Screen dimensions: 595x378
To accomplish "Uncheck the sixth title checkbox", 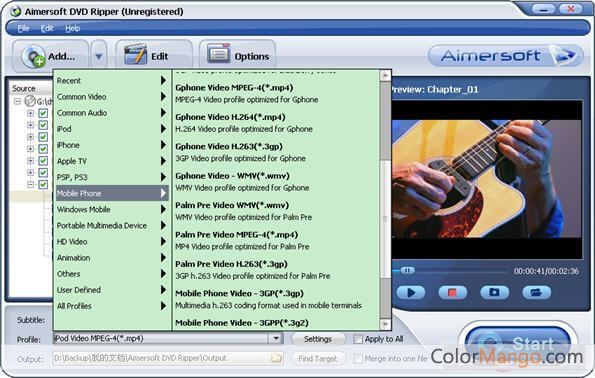I will (x=43, y=173).
